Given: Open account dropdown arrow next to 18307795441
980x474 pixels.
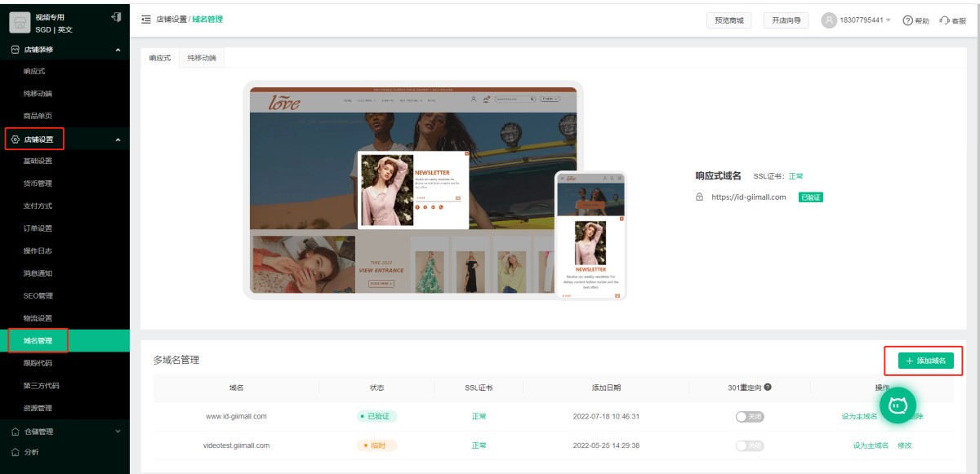Looking at the screenshot, I should [889, 20].
